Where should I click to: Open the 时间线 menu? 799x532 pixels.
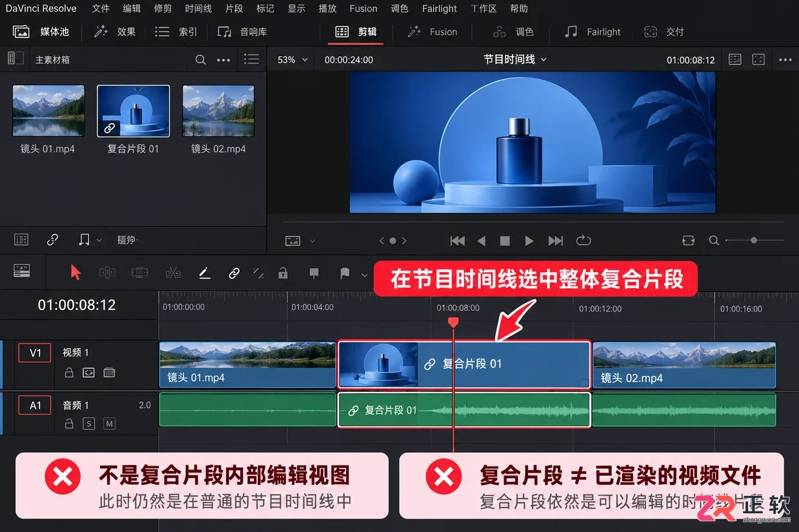click(x=198, y=8)
